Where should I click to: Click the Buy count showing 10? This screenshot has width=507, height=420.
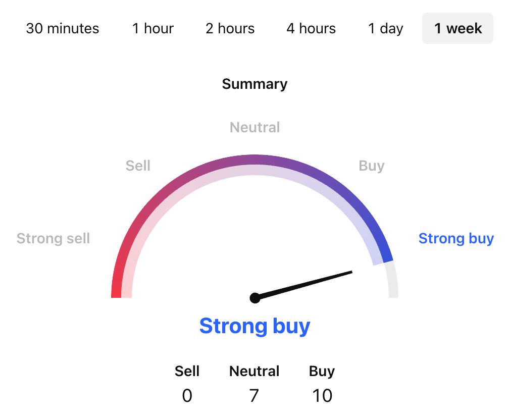point(322,396)
